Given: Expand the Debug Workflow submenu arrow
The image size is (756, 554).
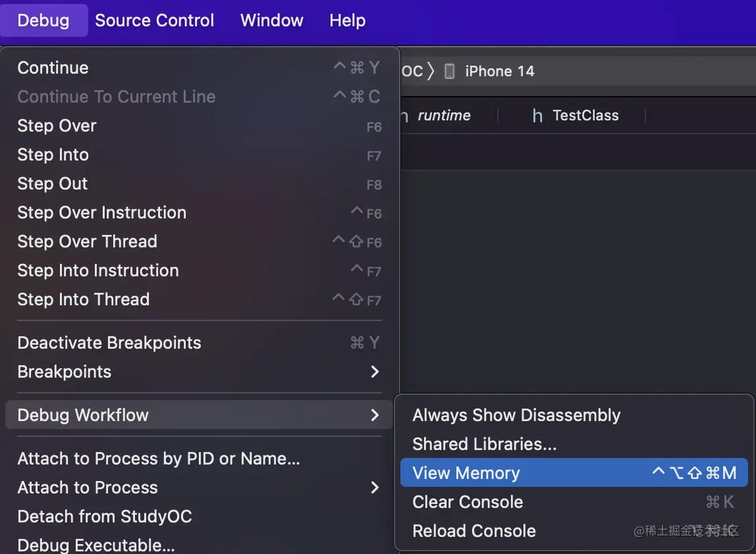Looking at the screenshot, I should point(375,415).
